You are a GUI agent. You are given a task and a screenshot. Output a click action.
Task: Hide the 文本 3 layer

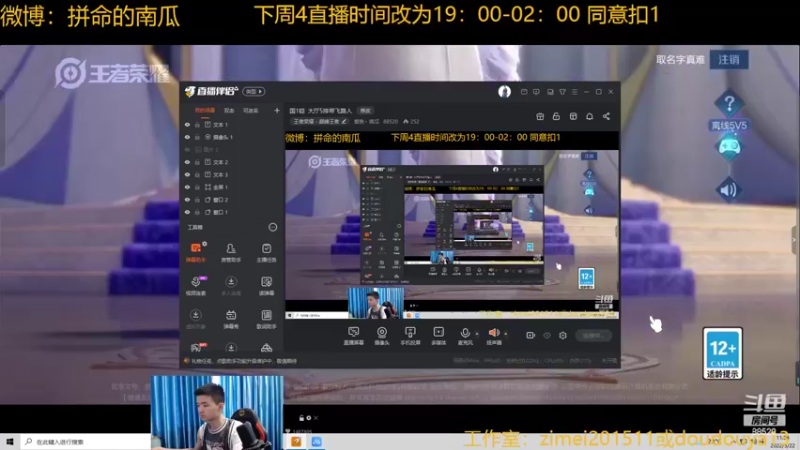(187, 174)
